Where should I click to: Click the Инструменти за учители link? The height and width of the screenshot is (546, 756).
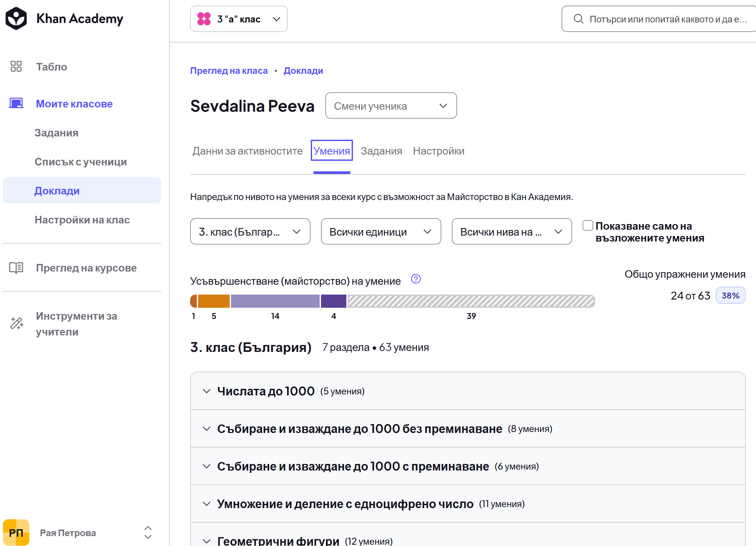(77, 324)
